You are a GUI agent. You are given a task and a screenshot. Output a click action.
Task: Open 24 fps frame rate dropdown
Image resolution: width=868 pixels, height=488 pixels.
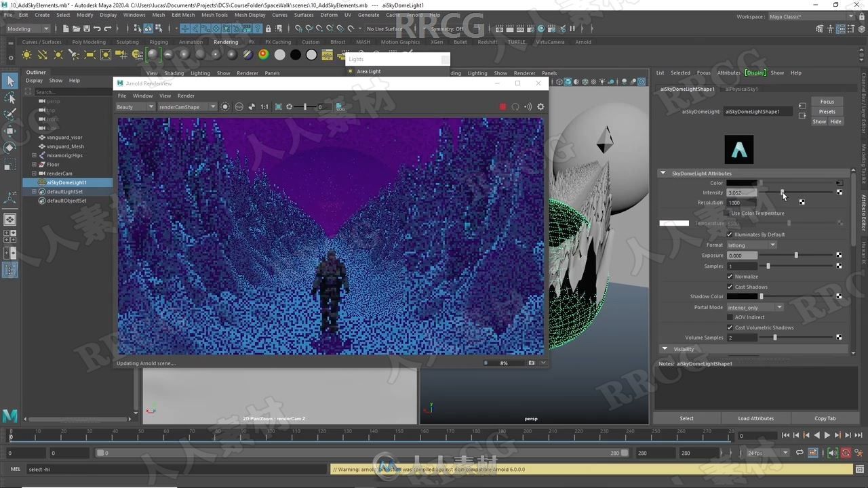pos(768,453)
